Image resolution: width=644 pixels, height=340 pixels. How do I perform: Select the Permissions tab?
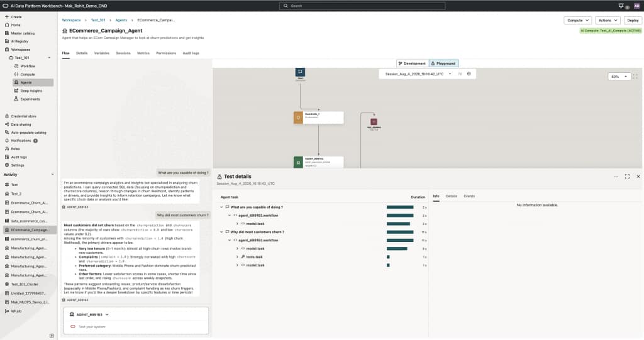[x=166, y=53]
